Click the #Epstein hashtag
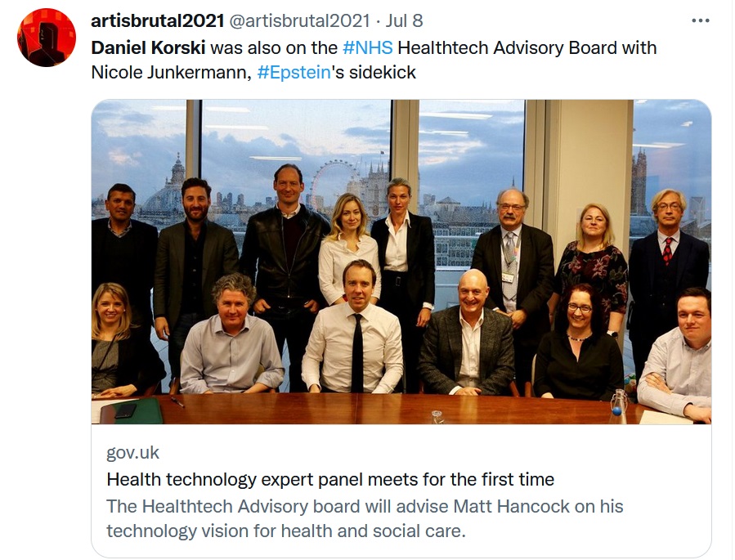Image resolution: width=735 pixels, height=560 pixels. pyautogui.click(x=294, y=73)
